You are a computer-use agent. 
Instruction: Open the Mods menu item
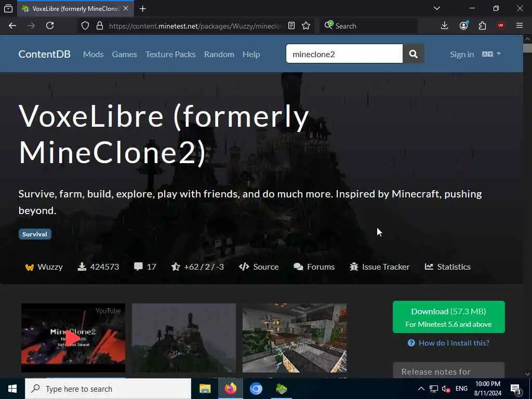pyautogui.click(x=94, y=54)
